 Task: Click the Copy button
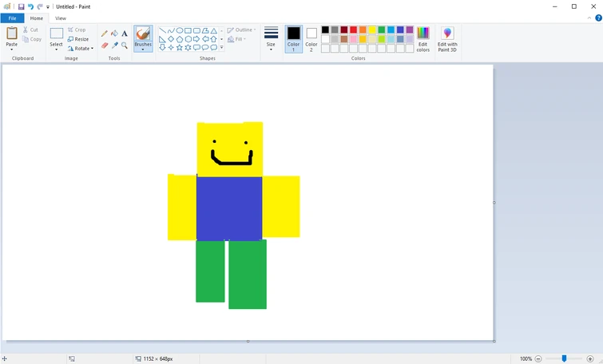(32, 39)
